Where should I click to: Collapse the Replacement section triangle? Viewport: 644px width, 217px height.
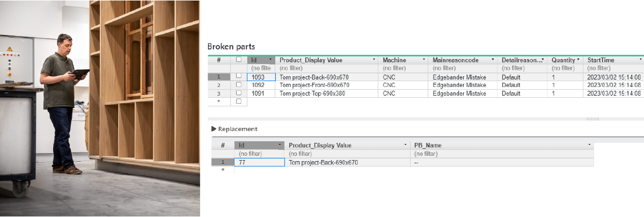(214, 129)
